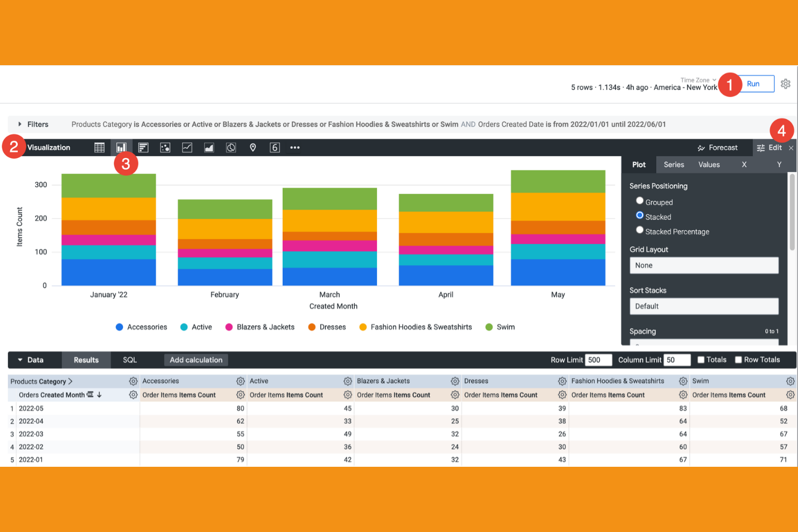Open the map visualization type
This screenshot has width=798, height=532.
pyautogui.click(x=253, y=147)
